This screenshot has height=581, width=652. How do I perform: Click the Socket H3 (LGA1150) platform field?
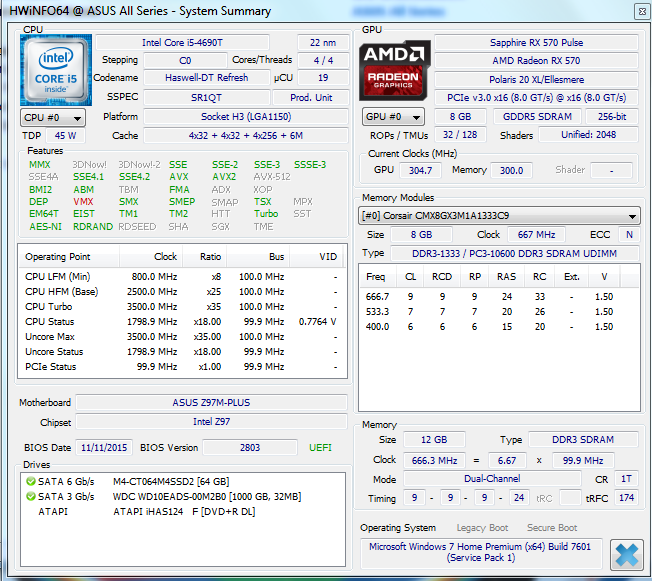[246, 117]
